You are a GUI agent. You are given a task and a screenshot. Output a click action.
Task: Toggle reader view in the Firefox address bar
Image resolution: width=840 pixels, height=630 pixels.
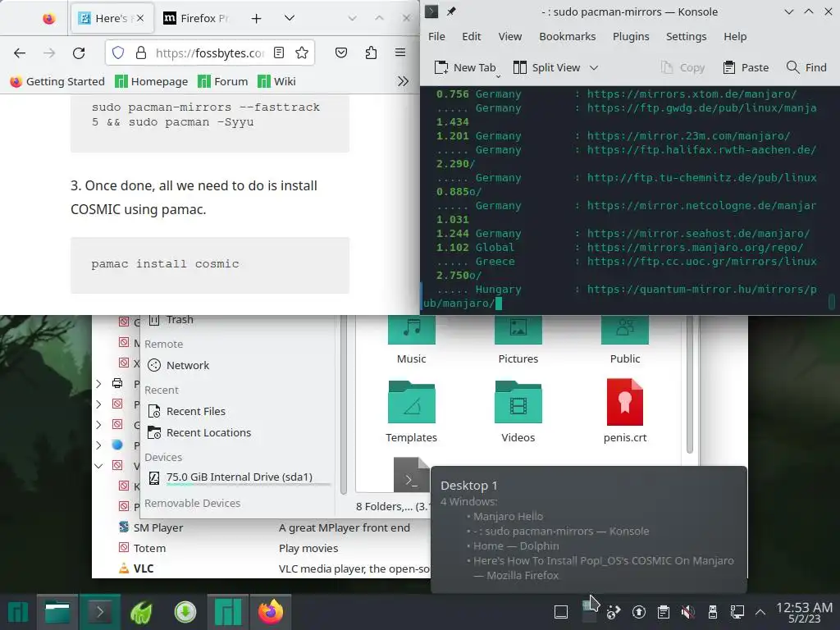279,52
